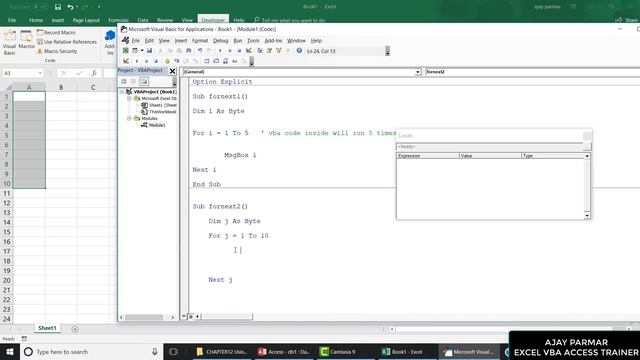Click Excel Add-ins ribbon button

[x=109, y=42]
